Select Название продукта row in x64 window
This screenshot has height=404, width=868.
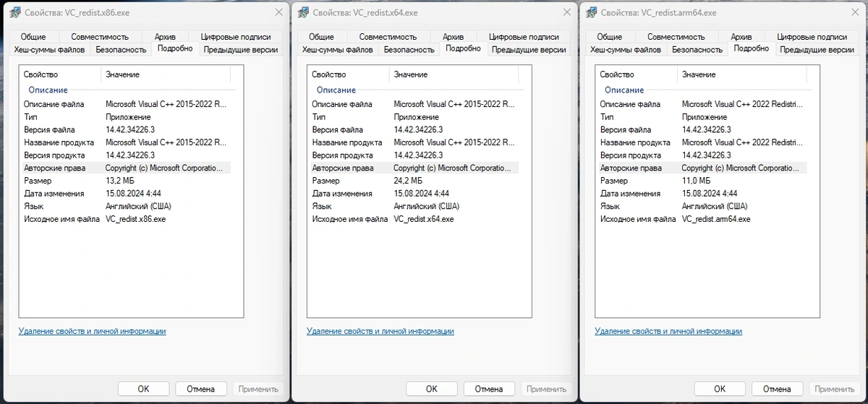(x=414, y=142)
